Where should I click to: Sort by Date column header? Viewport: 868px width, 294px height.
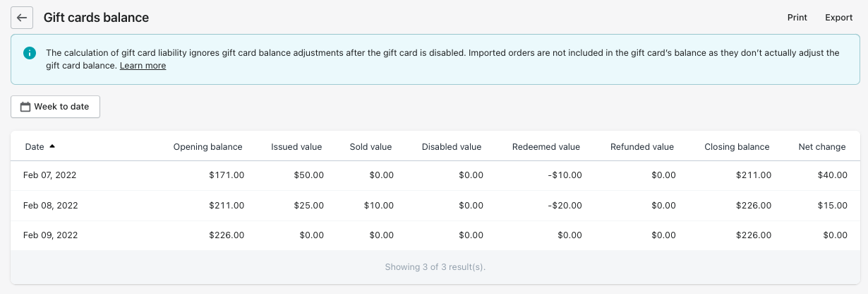[x=35, y=147]
